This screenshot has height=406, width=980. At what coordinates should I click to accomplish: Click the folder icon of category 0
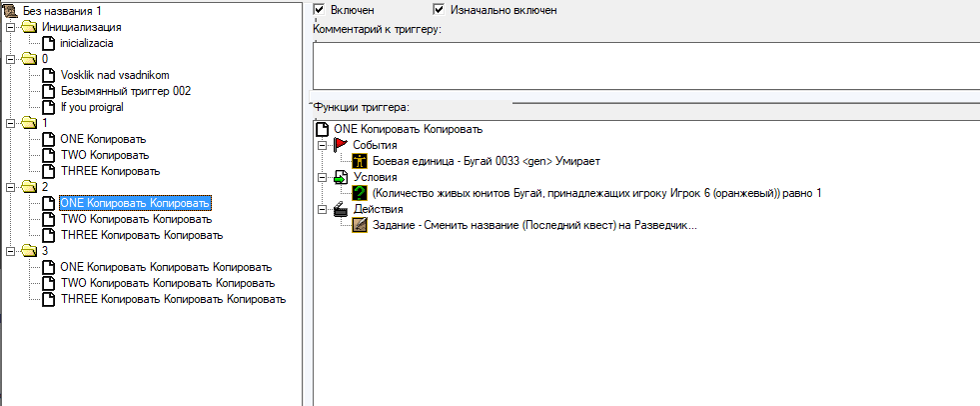pyautogui.click(x=28, y=59)
